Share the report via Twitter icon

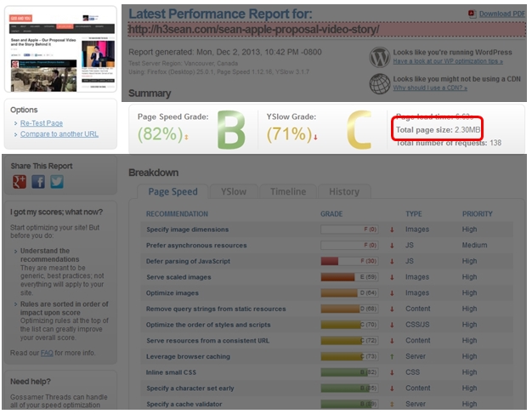57,181
